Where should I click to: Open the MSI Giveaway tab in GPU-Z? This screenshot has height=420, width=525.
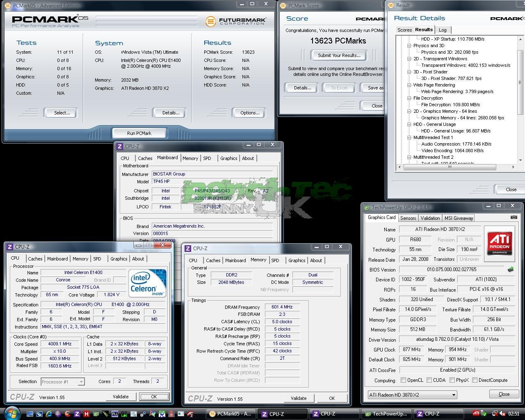[x=459, y=218]
